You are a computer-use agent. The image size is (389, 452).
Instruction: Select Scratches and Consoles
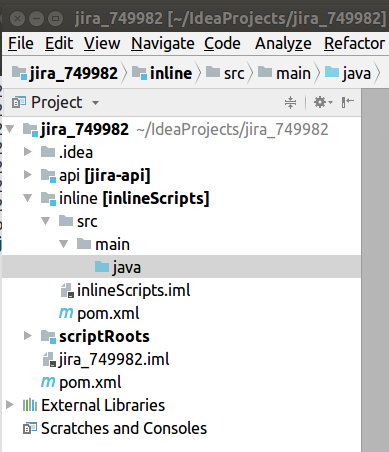point(181,428)
